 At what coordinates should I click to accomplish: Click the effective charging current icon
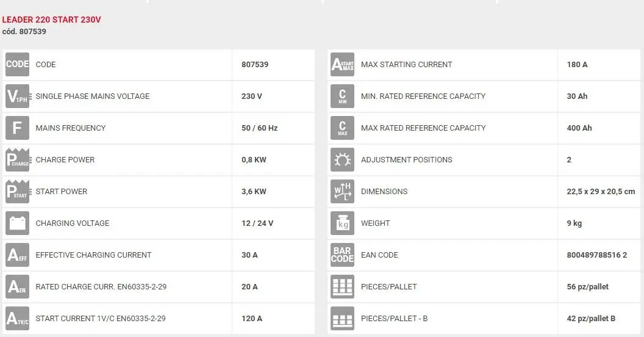(x=17, y=255)
